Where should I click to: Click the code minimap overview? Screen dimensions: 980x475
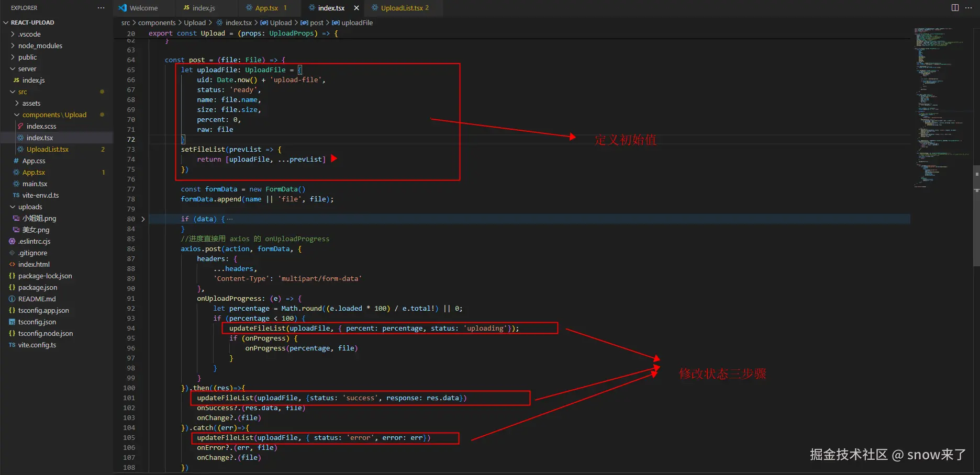point(941,107)
